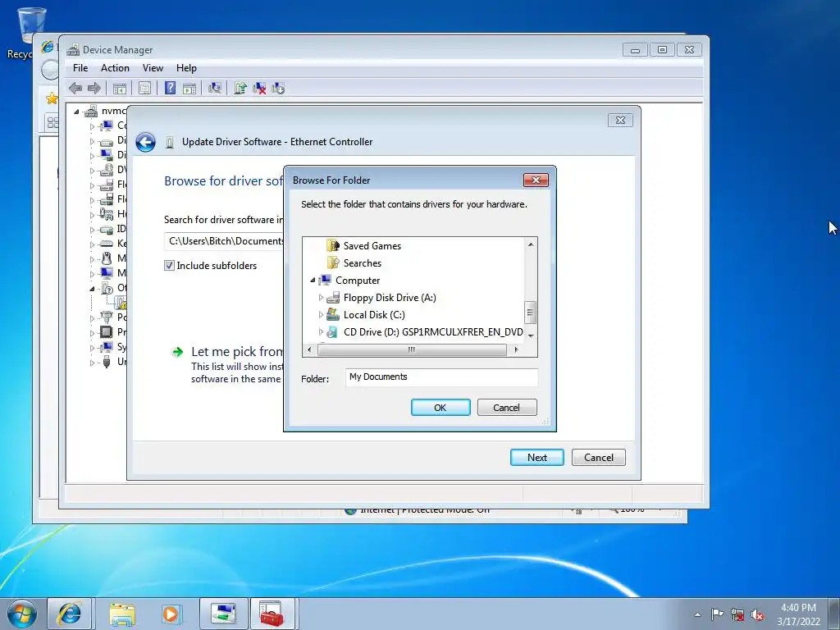
Task: Expand the Keyboards category arrow in Device Manager
Action: point(92,244)
